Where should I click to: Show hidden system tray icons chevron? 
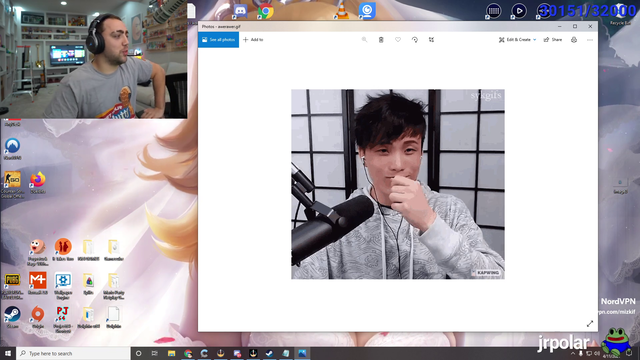[572, 353]
